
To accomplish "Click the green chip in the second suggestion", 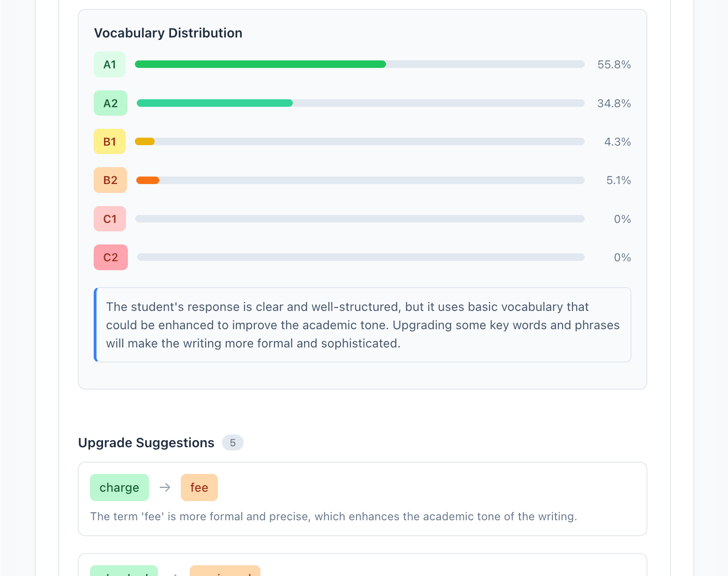I will (123, 572).
